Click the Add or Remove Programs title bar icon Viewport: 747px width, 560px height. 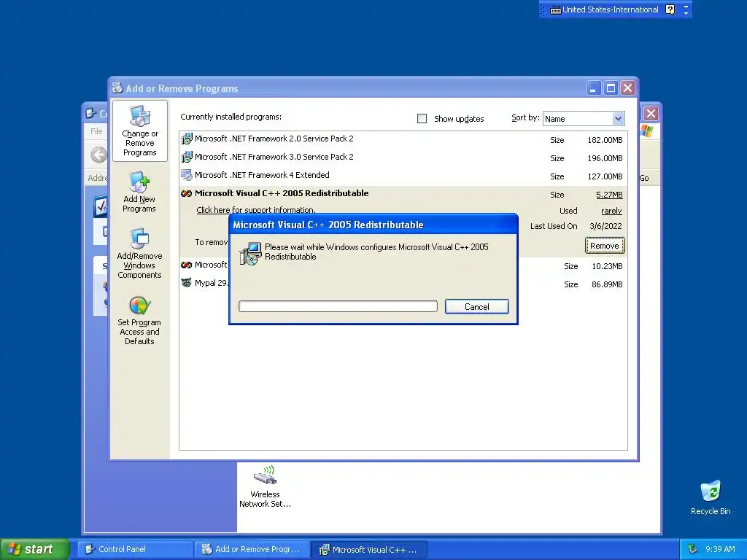pyautogui.click(x=117, y=88)
